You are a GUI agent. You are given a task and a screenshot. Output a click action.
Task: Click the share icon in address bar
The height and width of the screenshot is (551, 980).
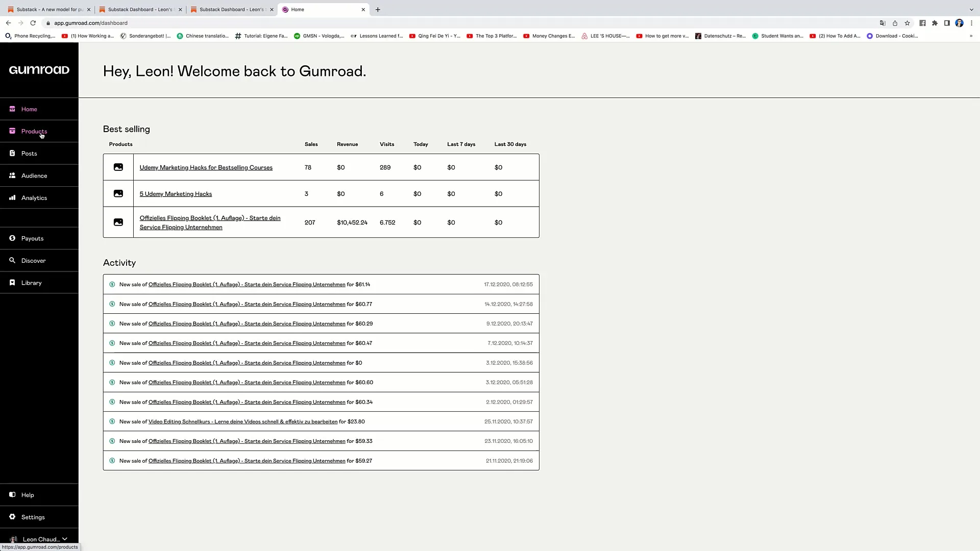(895, 23)
